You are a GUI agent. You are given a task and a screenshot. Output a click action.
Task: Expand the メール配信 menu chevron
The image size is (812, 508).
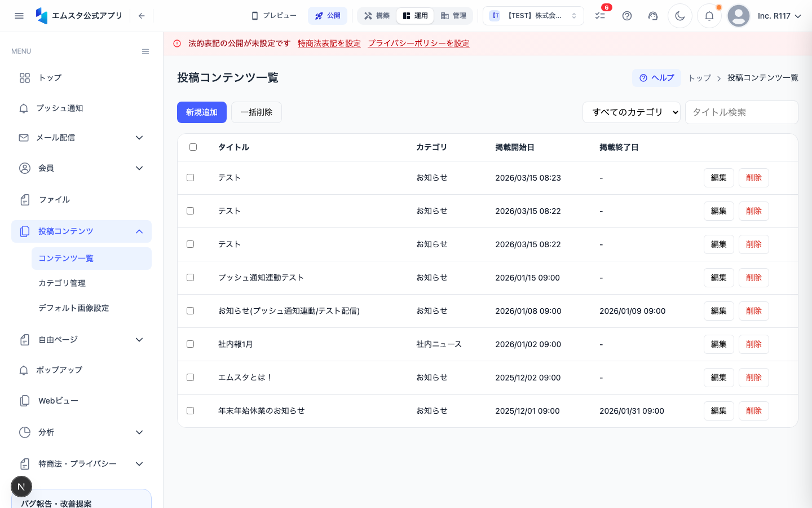click(139, 138)
